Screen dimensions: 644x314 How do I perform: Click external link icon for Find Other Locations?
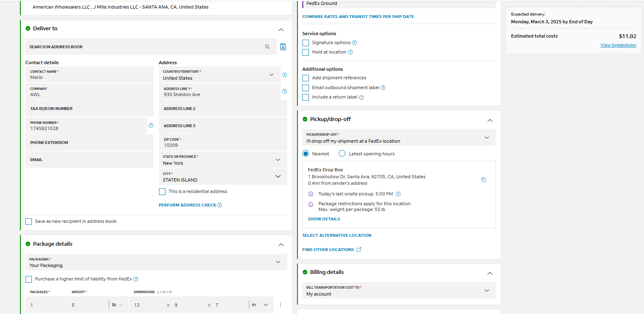click(359, 249)
